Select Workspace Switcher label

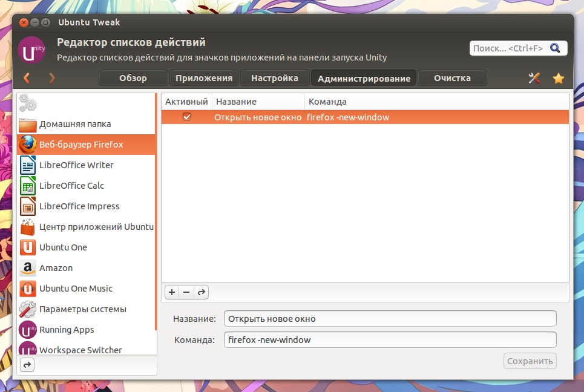coord(80,350)
